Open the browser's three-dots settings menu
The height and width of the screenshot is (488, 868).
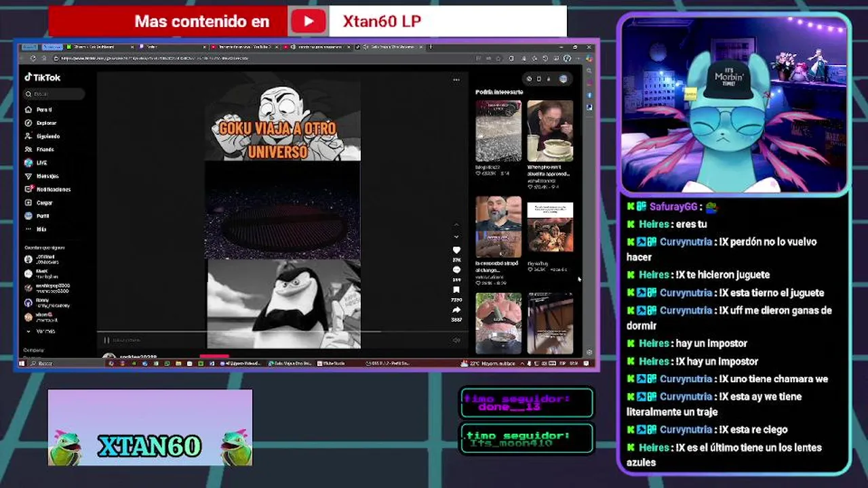577,58
